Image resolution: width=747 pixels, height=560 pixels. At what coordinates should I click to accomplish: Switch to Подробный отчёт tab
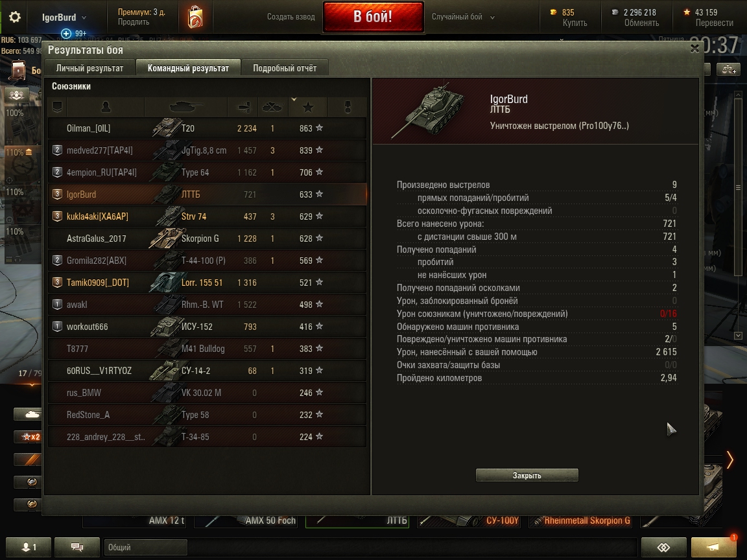pos(285,68)
